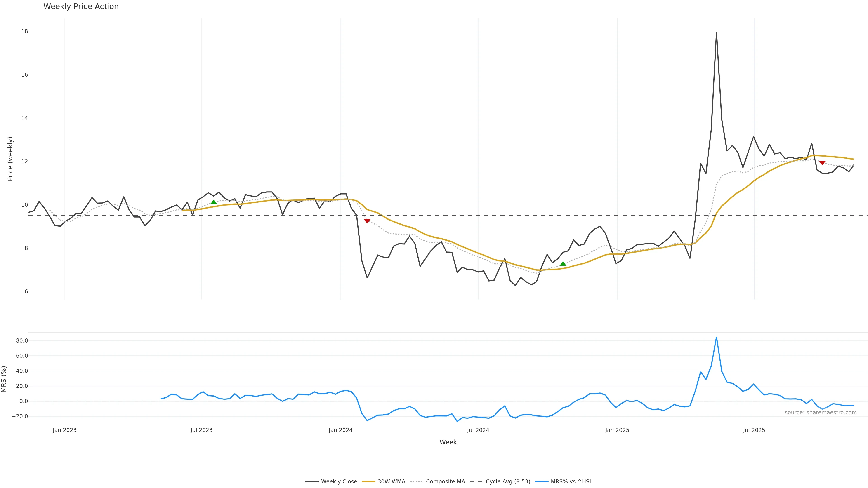868x488 pixels.
Task: Click the Week x-axis title
Action: point(448,442)
